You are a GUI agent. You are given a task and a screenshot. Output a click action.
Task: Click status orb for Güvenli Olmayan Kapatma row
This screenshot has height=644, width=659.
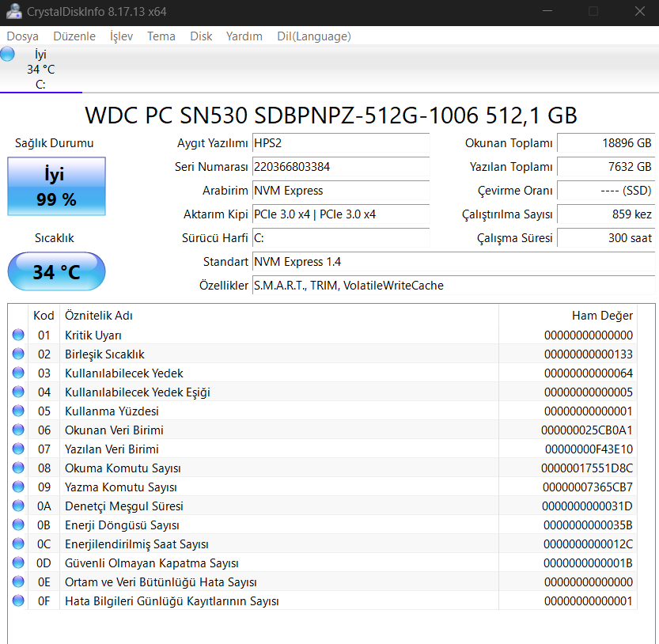[x=18, y=563]
